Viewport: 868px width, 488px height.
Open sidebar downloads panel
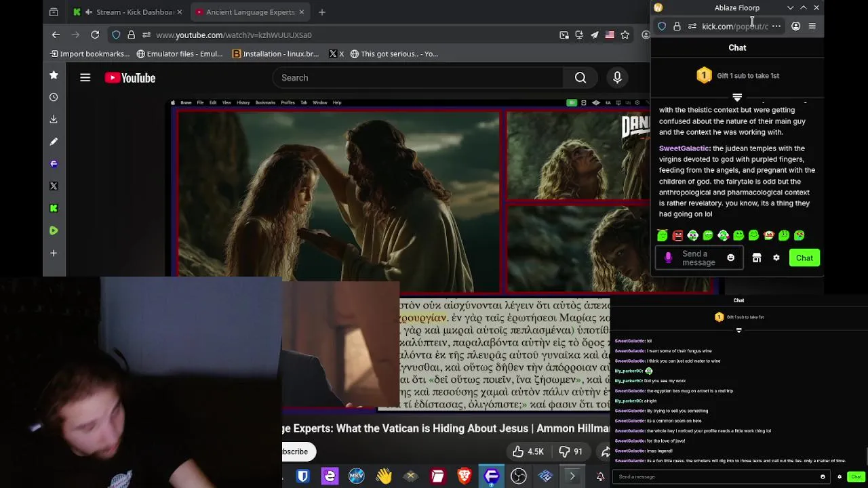point(54,119)
